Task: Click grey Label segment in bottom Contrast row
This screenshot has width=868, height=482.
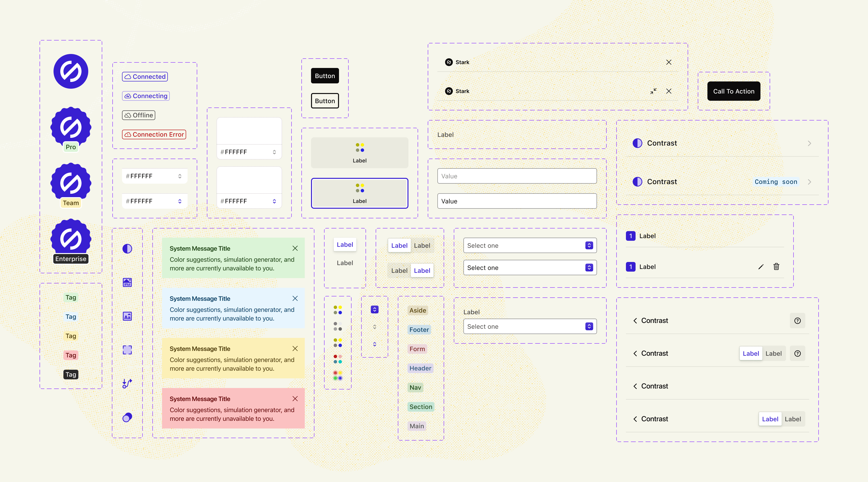Action: tap(793, 419)
